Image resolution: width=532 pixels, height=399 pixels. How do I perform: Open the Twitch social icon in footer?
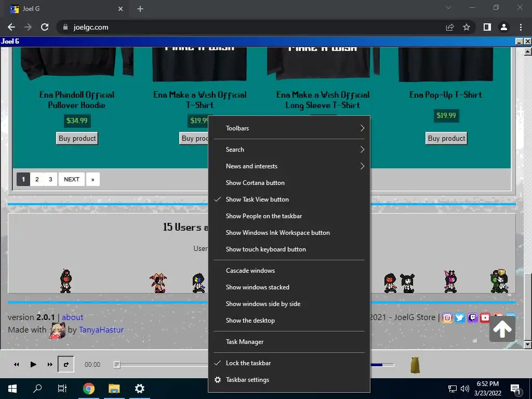(x=473, y=317)
